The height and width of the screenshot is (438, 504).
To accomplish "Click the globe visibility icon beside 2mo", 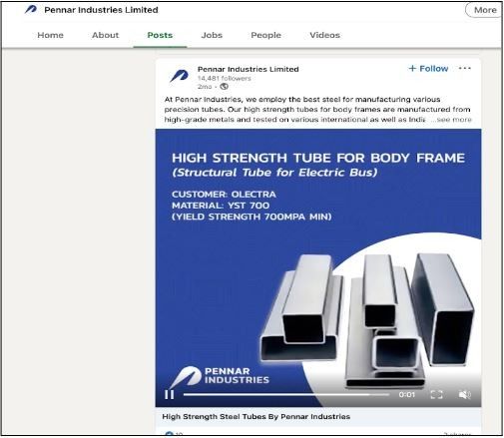I will [x=224, y=87].
